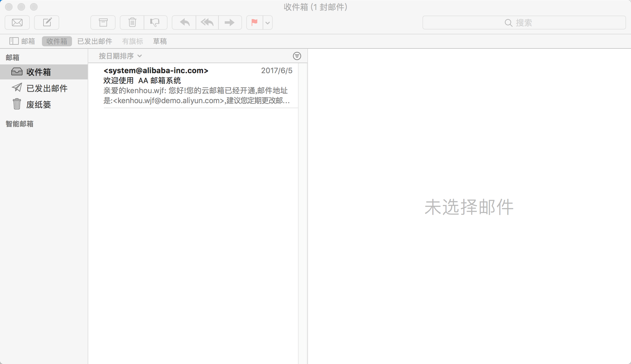Open the email from system@alibaba-inc.com
The width and height of the screenshot is (631, 364).
click(197, 85)
